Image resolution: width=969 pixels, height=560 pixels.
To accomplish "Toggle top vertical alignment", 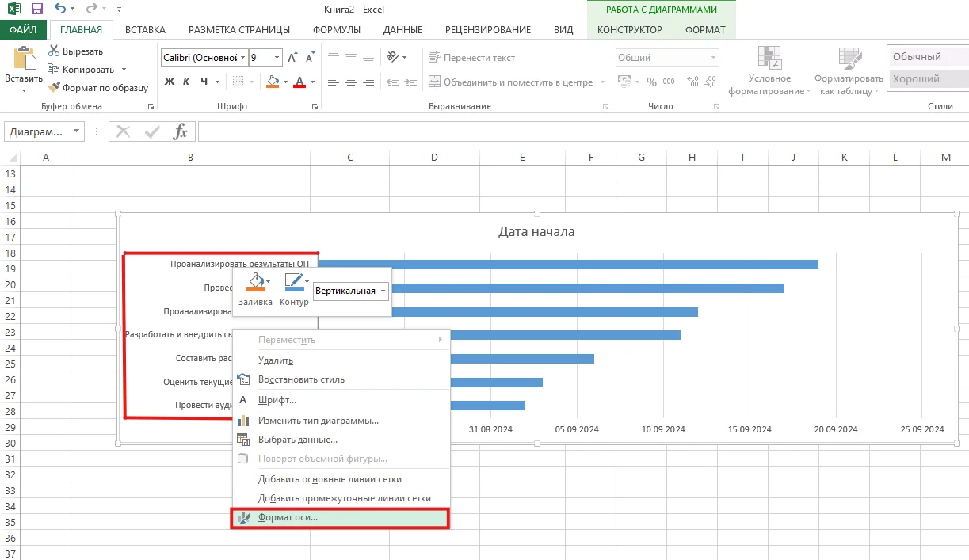I will (x=334, y=55).
